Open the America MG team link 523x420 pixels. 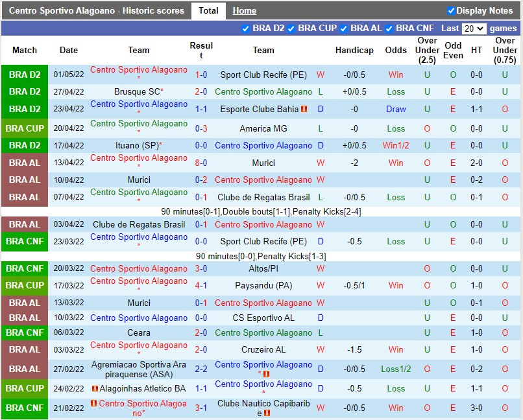[263, 128]
